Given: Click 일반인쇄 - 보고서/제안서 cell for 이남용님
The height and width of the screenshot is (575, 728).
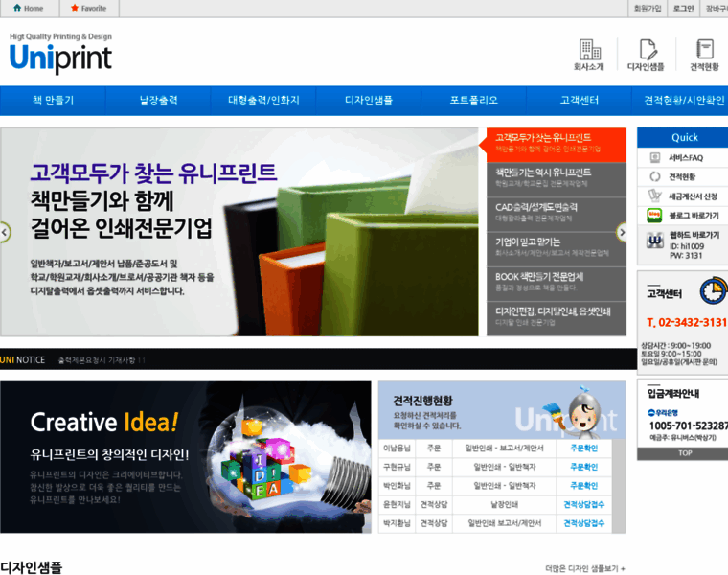Looking at the screenshot, I should click(x=504, y=448).
